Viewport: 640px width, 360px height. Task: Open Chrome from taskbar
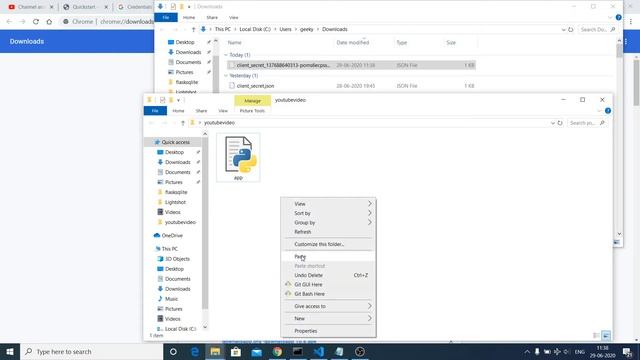coord(277,351)
